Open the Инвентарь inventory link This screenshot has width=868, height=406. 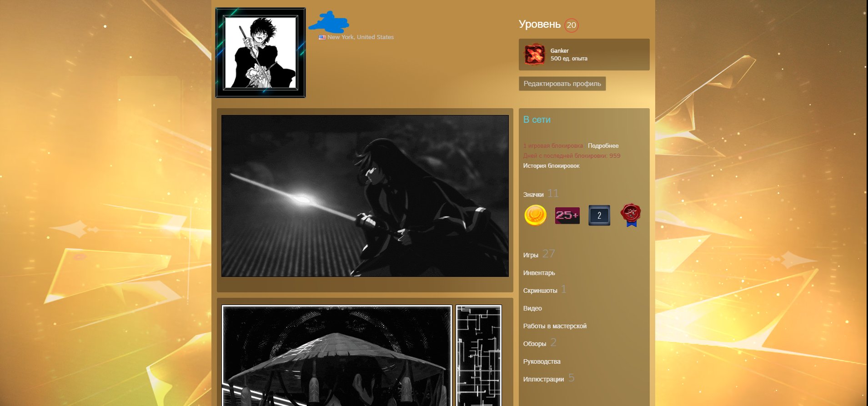539,273
